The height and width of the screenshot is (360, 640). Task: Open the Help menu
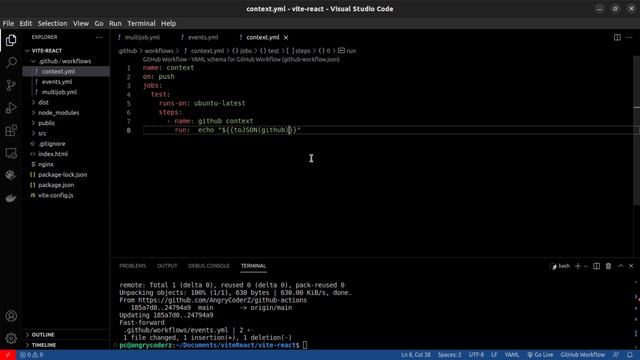168,23
